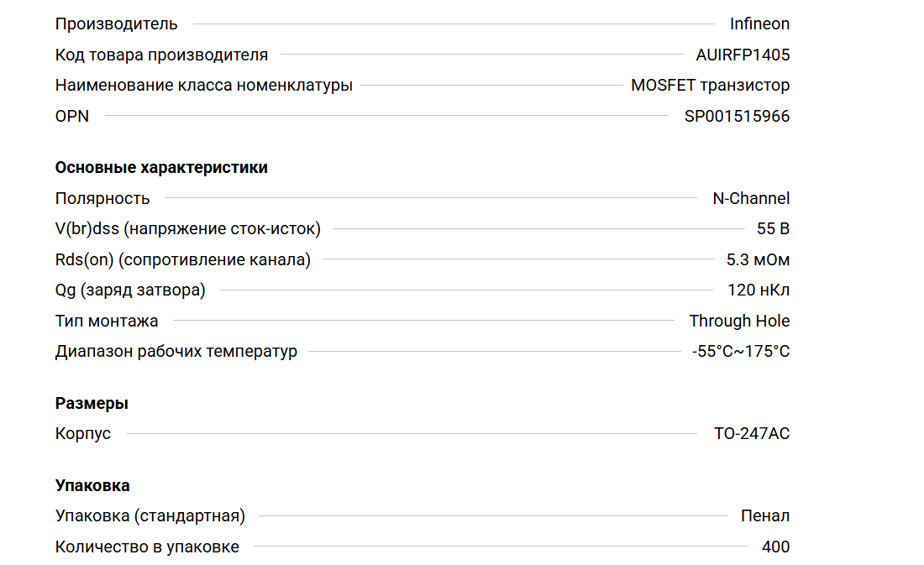Select the MOSFET транзистор class value

710,85
